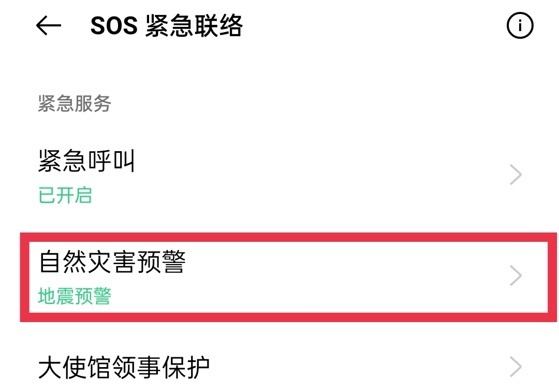The width and height of the screenshot is (559, 392).
Task: Expand the 自然灾害预警 chevron arrow
Action: pos(516,275)
